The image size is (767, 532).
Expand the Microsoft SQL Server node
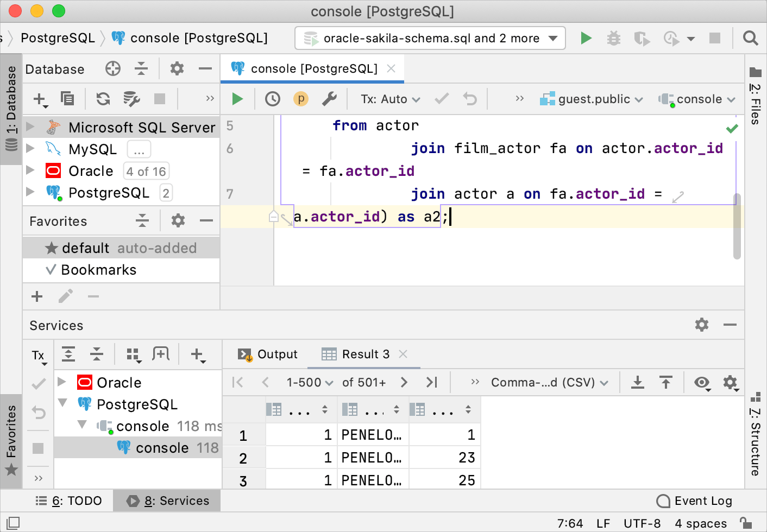(x=31, y=127)
